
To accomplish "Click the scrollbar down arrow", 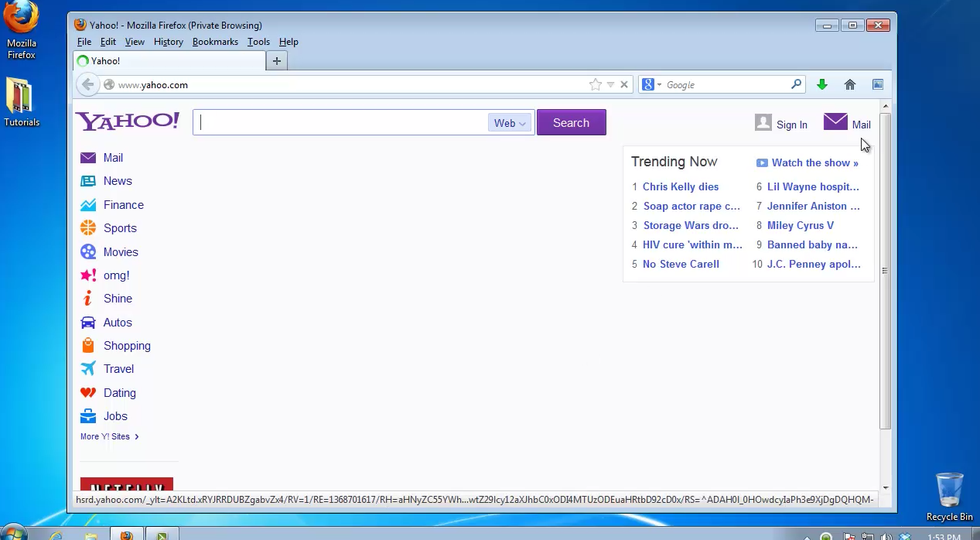I will pos(885,488).
